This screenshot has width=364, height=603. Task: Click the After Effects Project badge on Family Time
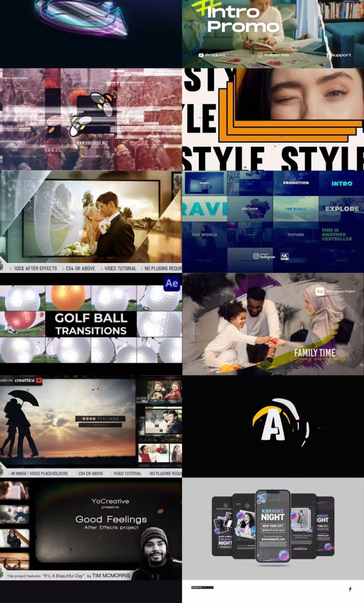tap(335, 291)
